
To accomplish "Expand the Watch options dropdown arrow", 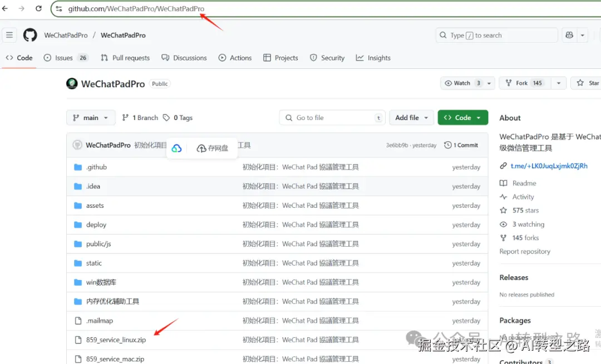I will [x=489, y=83].
